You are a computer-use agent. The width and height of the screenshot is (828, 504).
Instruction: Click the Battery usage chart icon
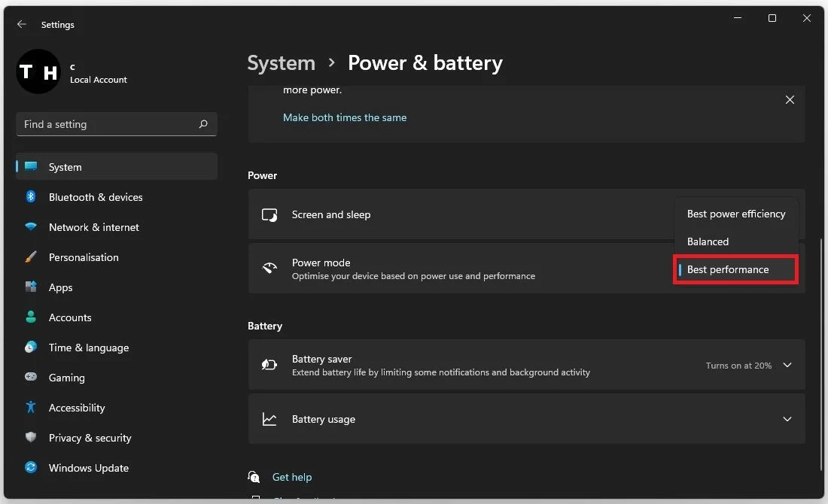click(x=269, y=419)
